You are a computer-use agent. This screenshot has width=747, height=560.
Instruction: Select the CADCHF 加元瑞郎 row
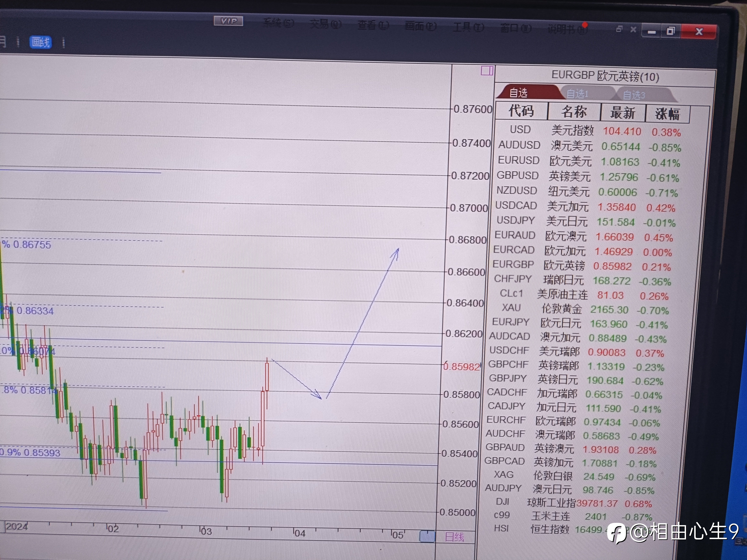[575, 394]
